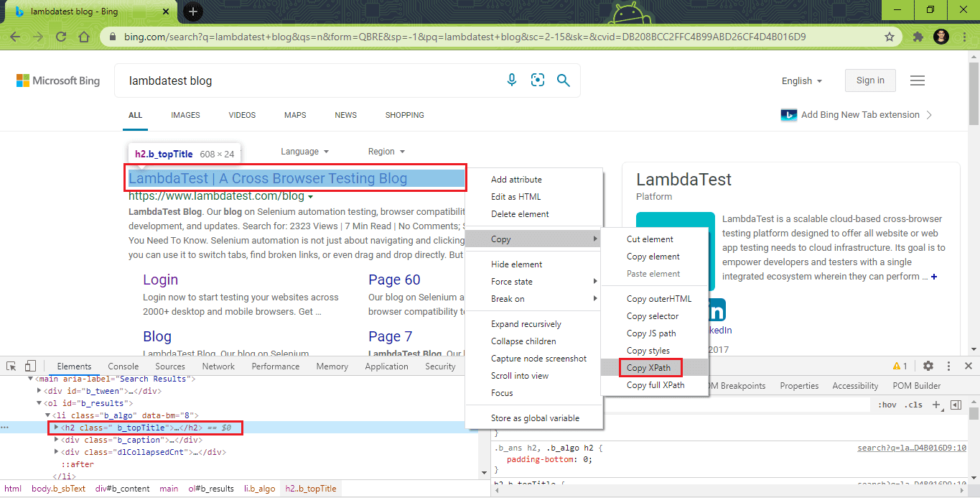Click the Bing visual search camera icon
The width and height of the screenshot is (980, 498).
[x=538, y=80]
